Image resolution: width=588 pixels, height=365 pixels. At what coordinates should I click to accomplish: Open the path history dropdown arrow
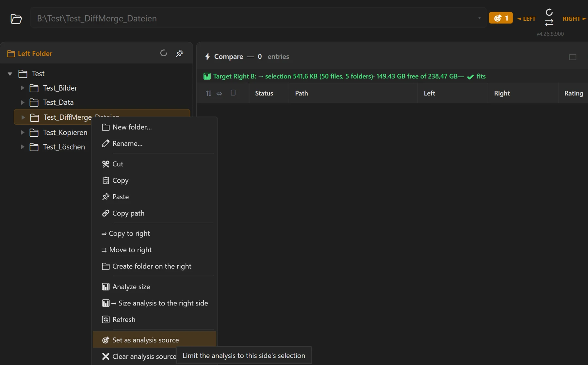coord(479,18)
